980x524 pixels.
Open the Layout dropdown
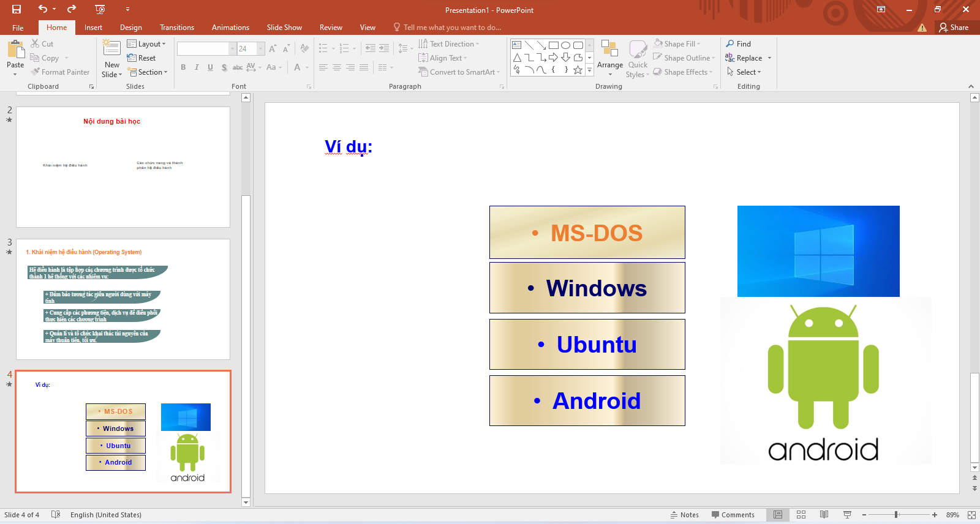[x=146, y=44]
